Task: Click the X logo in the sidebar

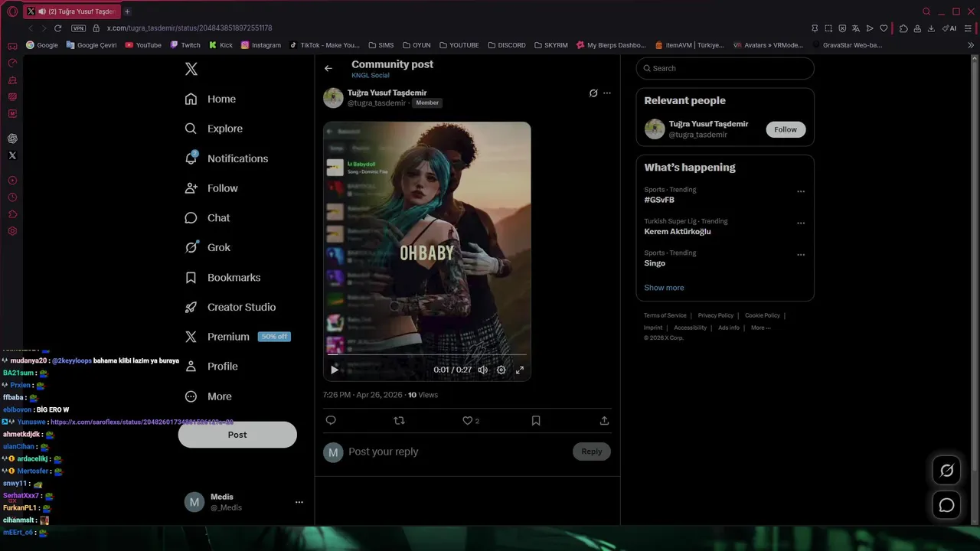Action: click(191, 69)
